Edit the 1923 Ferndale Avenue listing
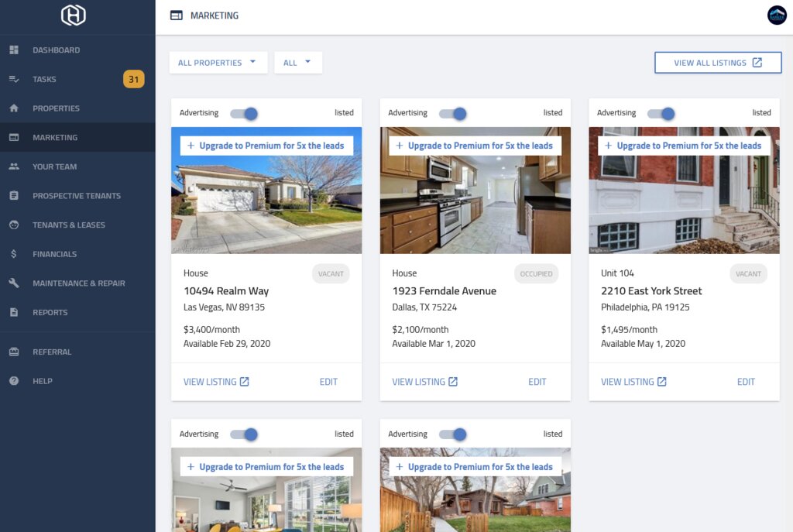 click(537, 382)
